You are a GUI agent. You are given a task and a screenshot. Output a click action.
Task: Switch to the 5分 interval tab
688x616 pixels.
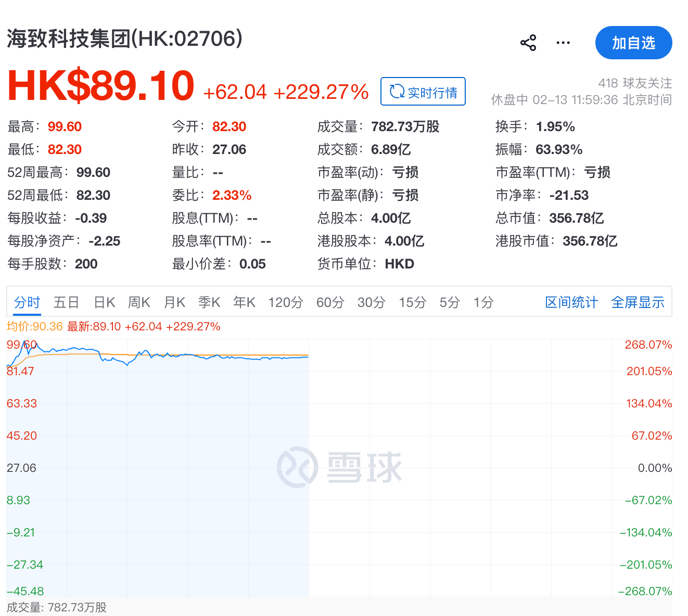449,302
